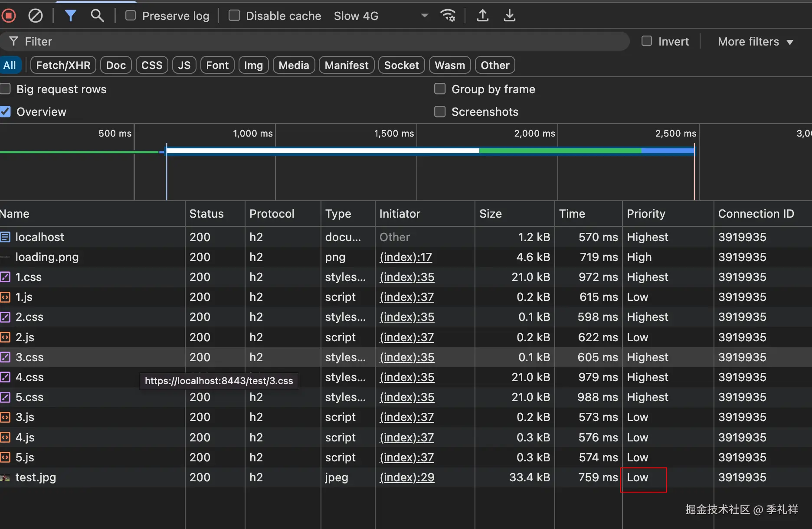Sort requests by the Priority column header
The image size is (812, 529).
point(646,214)
